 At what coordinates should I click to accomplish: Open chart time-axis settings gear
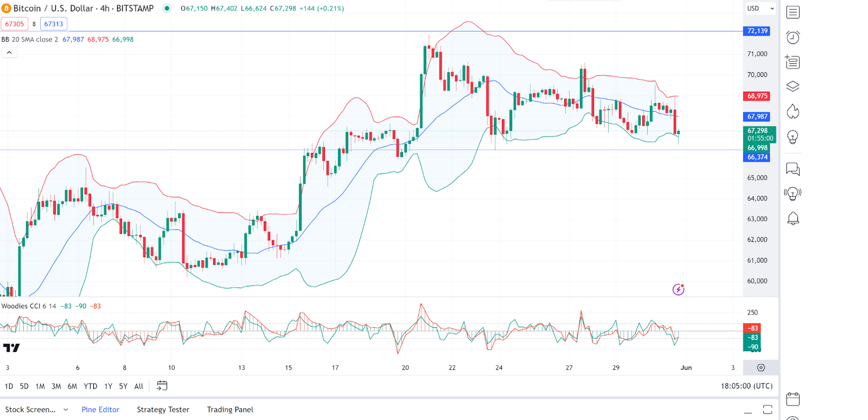point(761,367)
